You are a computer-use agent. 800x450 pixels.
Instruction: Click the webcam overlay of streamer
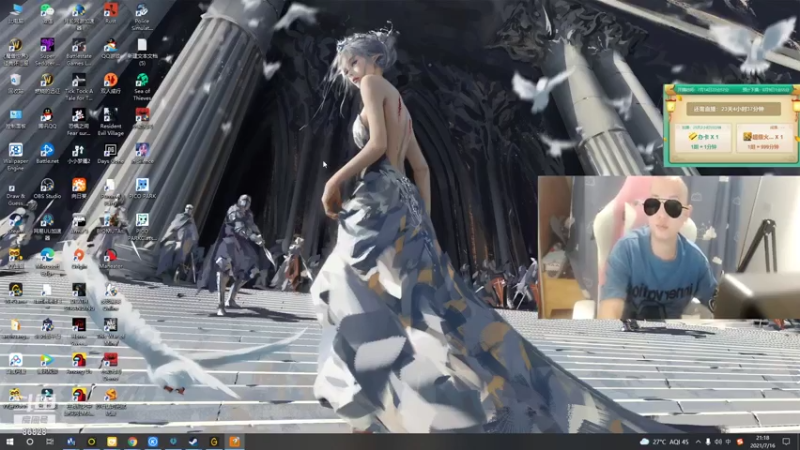coord(669,247)
